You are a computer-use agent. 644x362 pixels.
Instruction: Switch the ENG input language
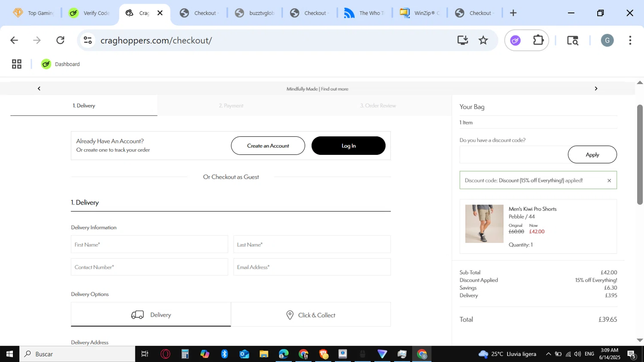[589, 354]
